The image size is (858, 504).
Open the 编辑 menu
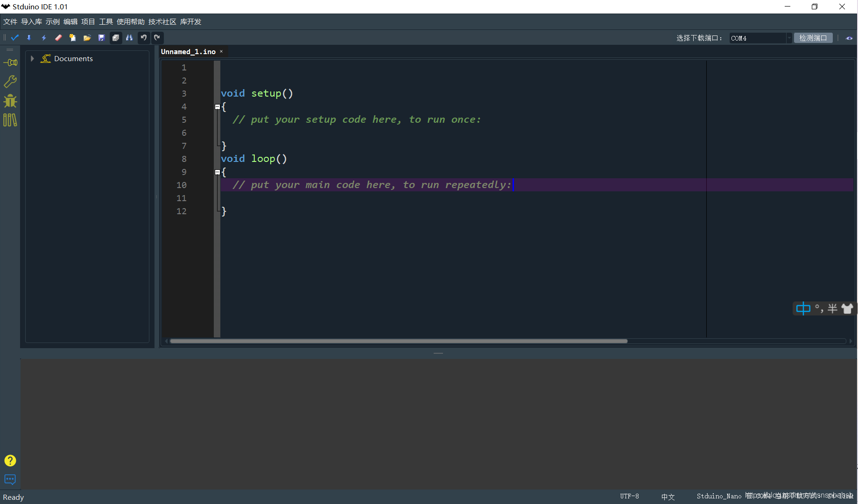pos(70,22)
